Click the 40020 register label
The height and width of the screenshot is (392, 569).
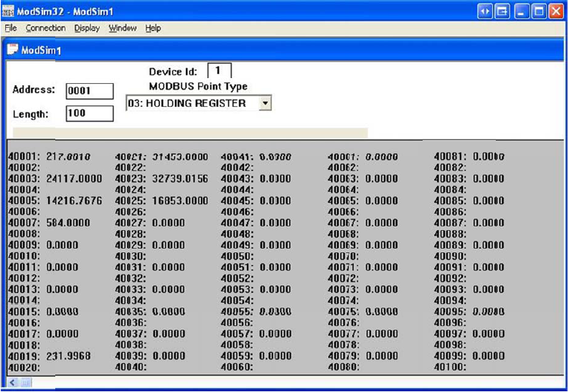(x=24, y=368)
